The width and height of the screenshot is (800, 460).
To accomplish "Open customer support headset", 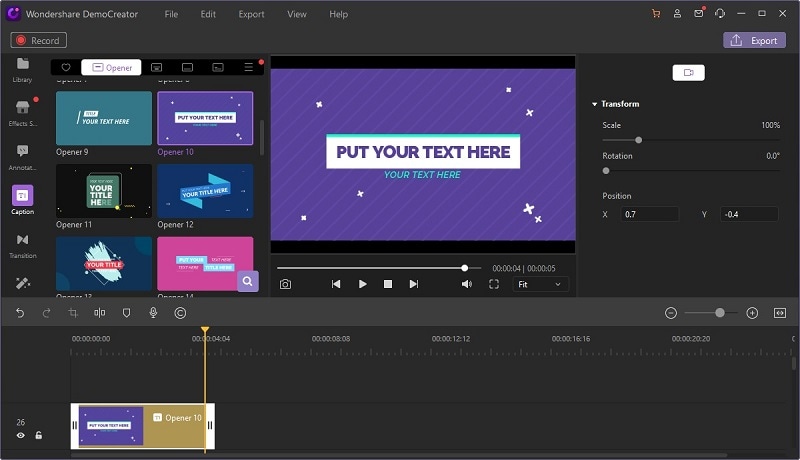I will pyautogui.click(x=720, y=14).
